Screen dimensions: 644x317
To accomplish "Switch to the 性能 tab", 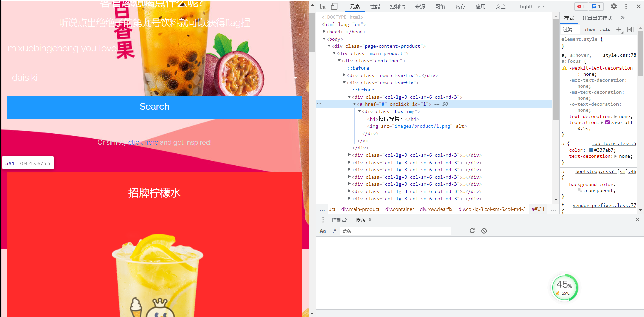I will point(375,6).
